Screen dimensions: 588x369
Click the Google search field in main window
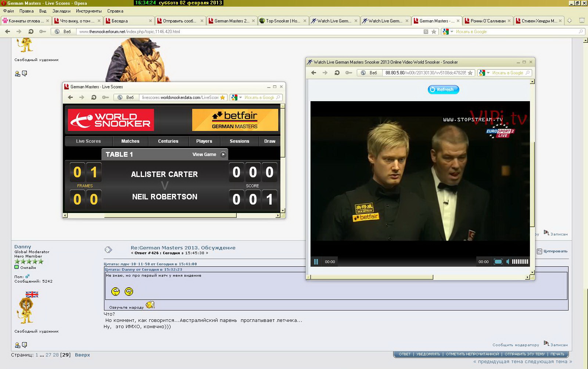(x=516, y=32)
